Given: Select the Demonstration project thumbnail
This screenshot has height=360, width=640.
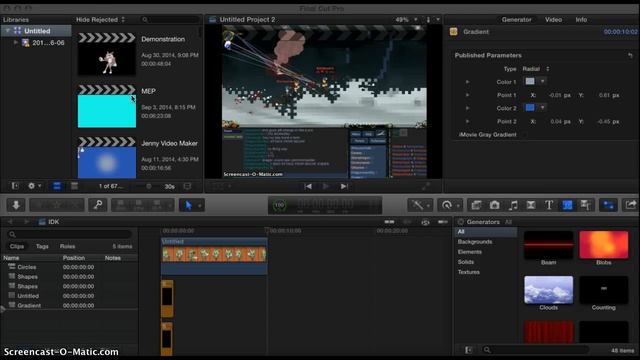Looking at the screenshot, I should coord(107,54).
